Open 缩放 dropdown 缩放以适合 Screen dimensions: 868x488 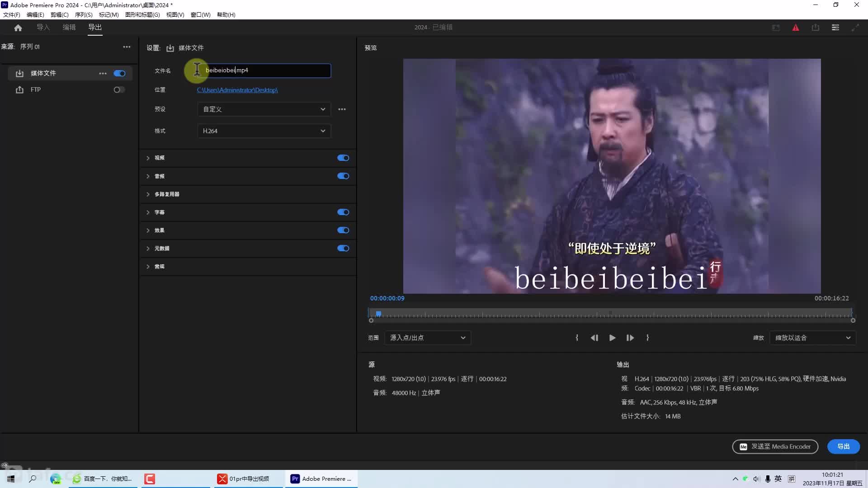(812, 338)
